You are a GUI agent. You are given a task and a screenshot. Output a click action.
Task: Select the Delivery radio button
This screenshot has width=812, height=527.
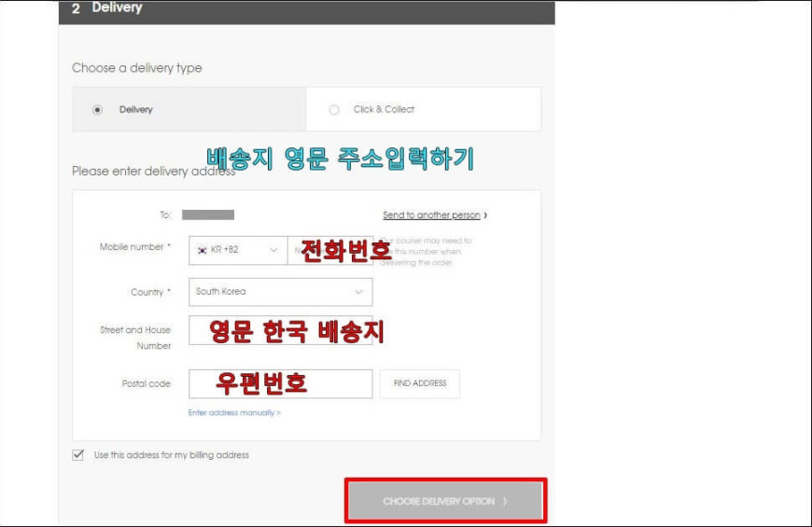click(97, 110)
